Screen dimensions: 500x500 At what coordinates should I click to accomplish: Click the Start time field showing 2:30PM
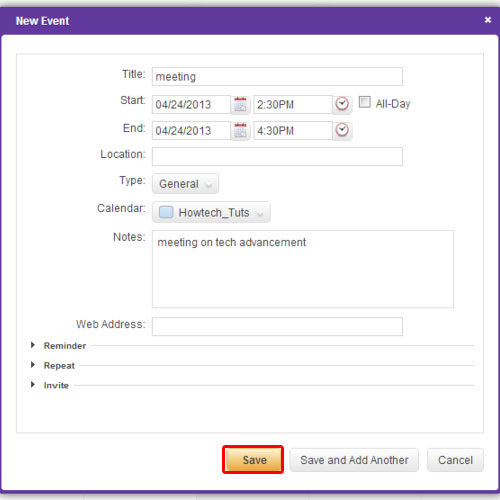coord(293,105)
